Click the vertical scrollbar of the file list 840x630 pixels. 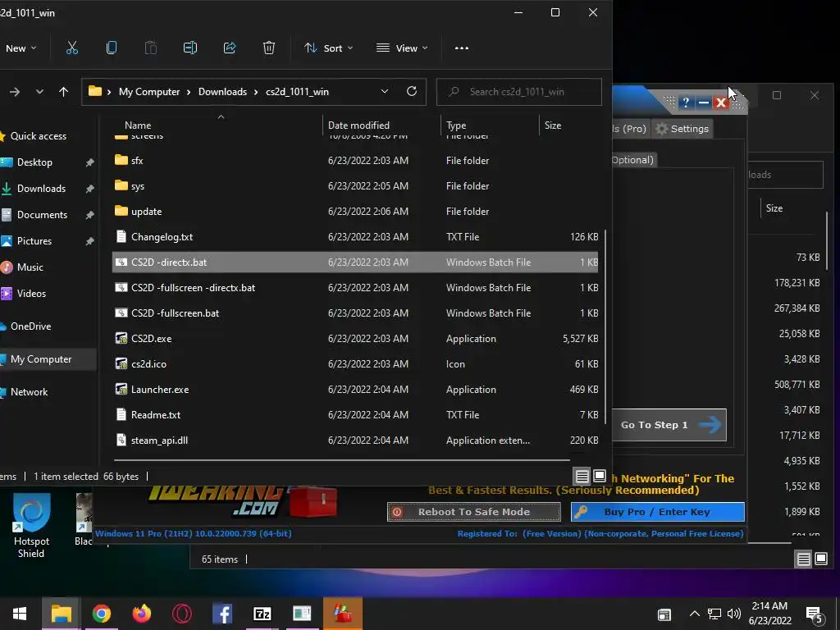point(605,326)
